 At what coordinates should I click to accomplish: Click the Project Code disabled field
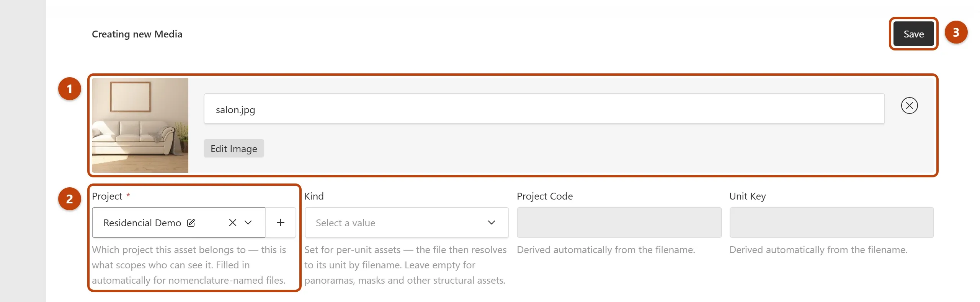619,222
